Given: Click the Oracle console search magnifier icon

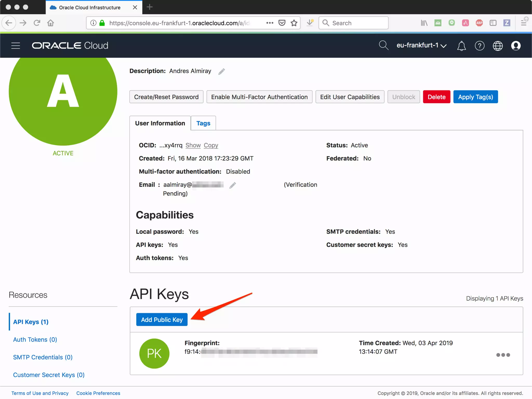Looking at the screenshot, I should [383, 45].
